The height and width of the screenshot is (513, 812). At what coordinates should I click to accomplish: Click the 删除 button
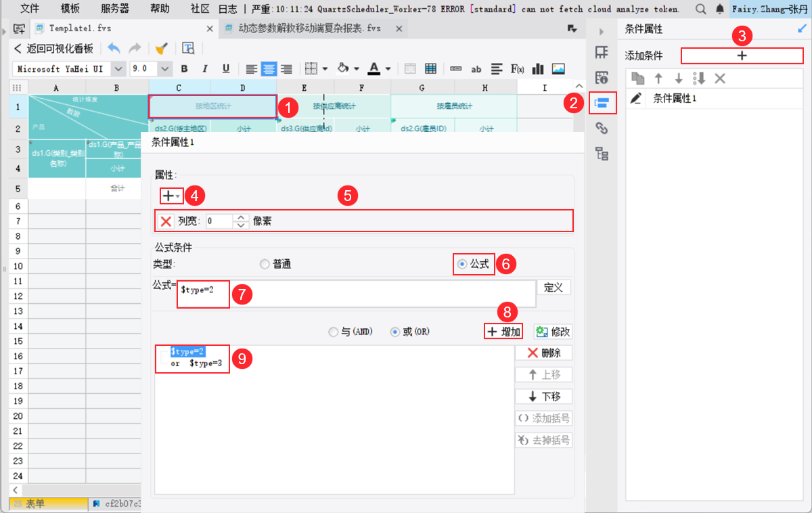point(543,353)
